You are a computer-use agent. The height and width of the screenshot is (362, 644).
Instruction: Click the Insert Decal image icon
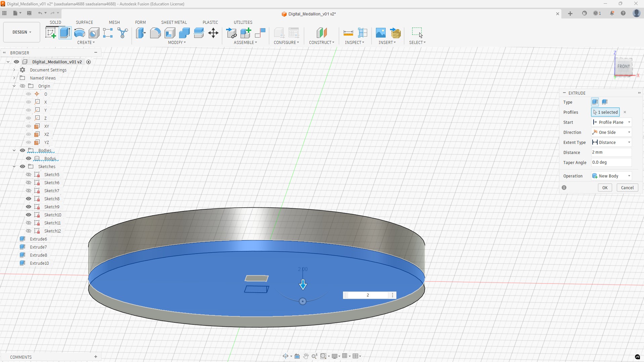tap(381, 33)
